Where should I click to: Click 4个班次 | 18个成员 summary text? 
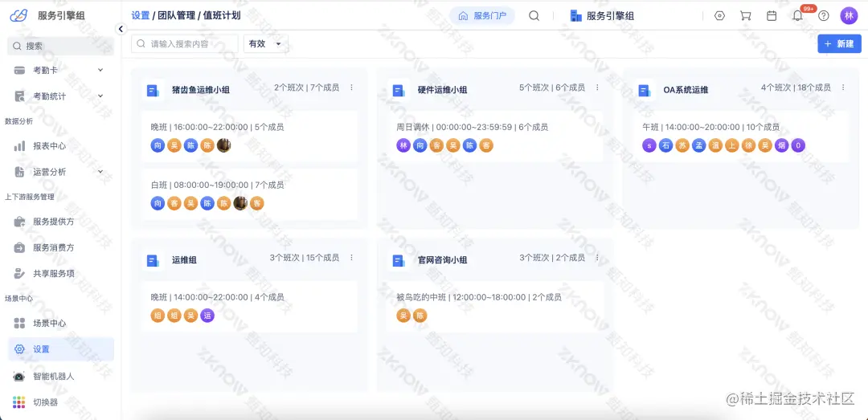[796, 88]
